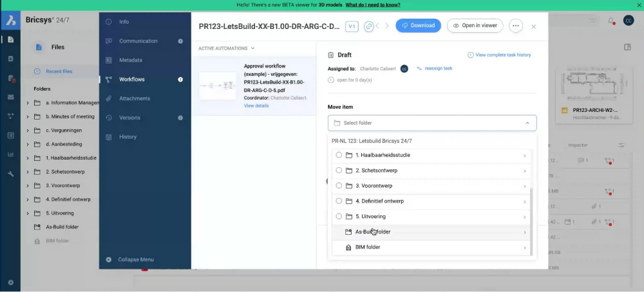Open the workflow icon in left rail
Screen dimensions: 644x292
[11, 116]
